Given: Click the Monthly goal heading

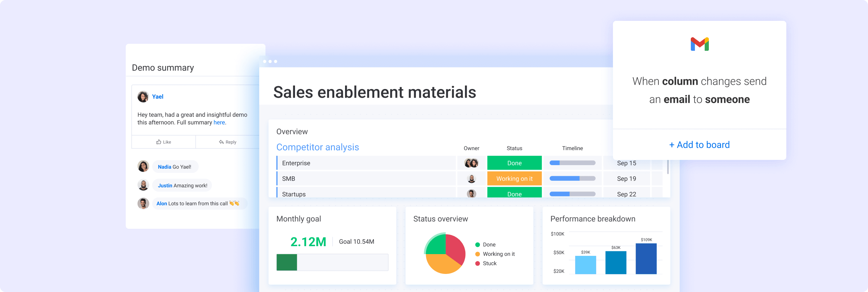Looking at the screenshot, I should click(298, 219).
